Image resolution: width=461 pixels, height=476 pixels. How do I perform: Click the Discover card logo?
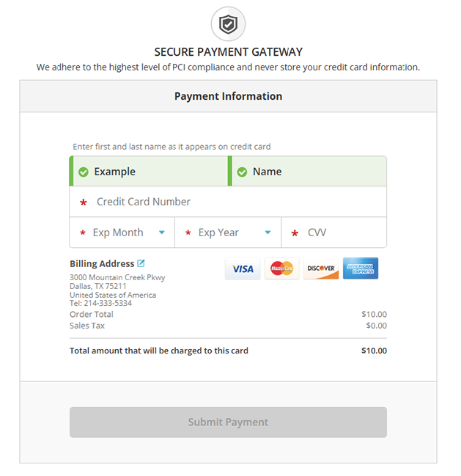pos(321,269)
